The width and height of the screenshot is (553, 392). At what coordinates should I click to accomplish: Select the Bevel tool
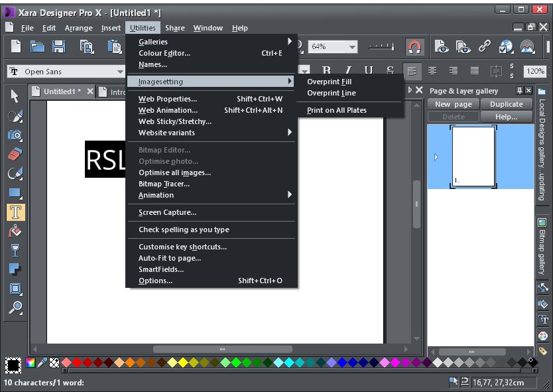tap(15, 289)
